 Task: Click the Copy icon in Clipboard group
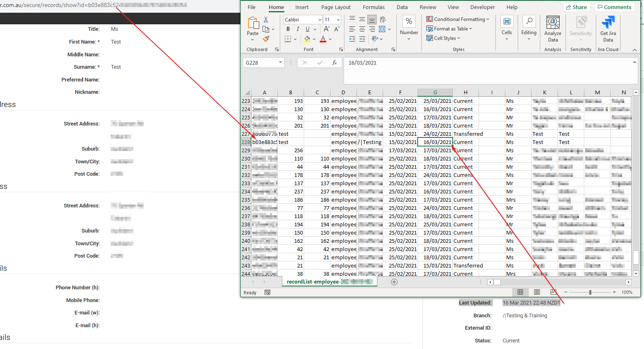(x=266, y=29)
